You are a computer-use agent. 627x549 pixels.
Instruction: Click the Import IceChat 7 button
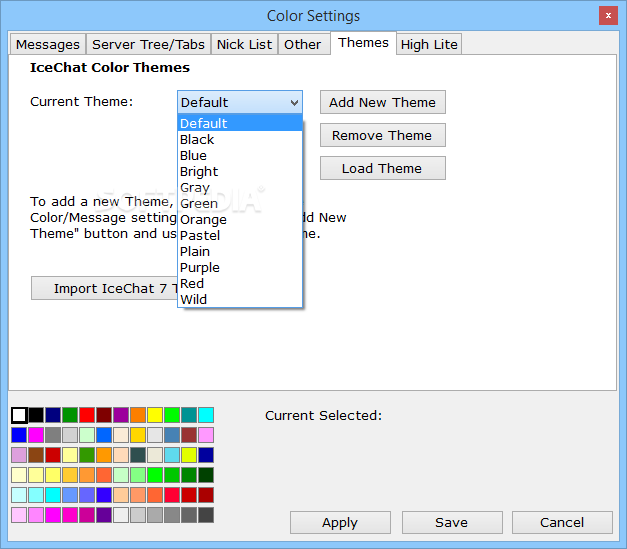click(104, 288)
